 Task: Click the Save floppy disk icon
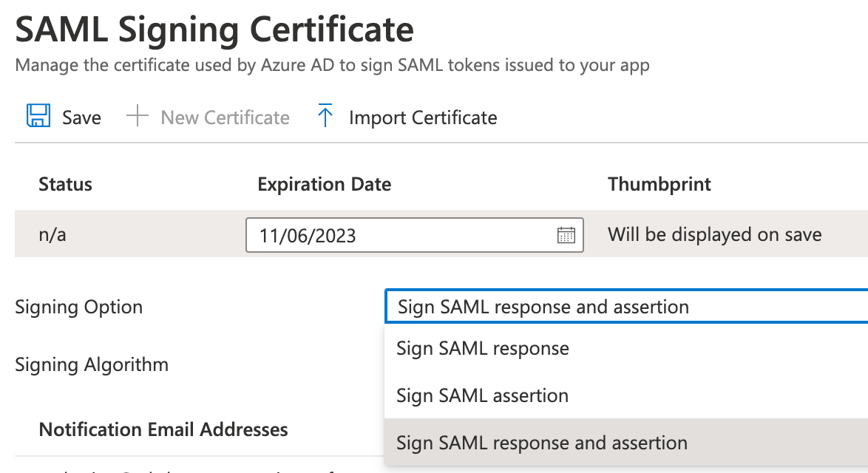[x=38, y=117]
